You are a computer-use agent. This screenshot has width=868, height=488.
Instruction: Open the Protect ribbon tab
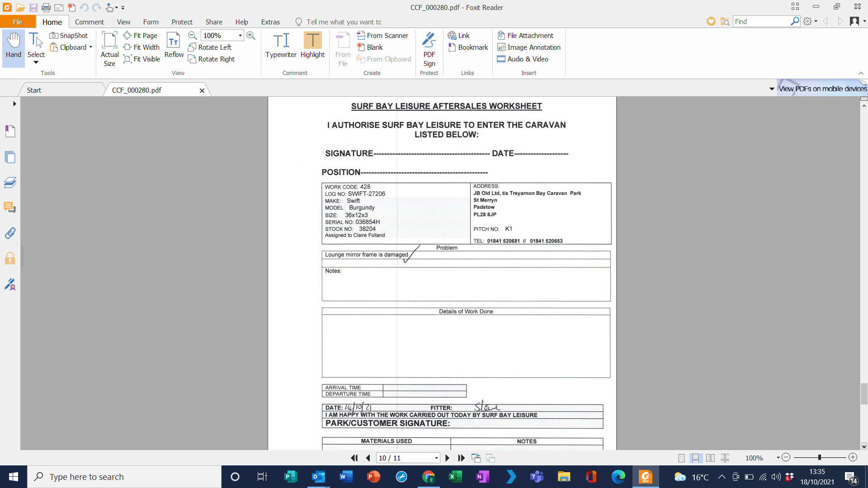click(x=182, y=22)
